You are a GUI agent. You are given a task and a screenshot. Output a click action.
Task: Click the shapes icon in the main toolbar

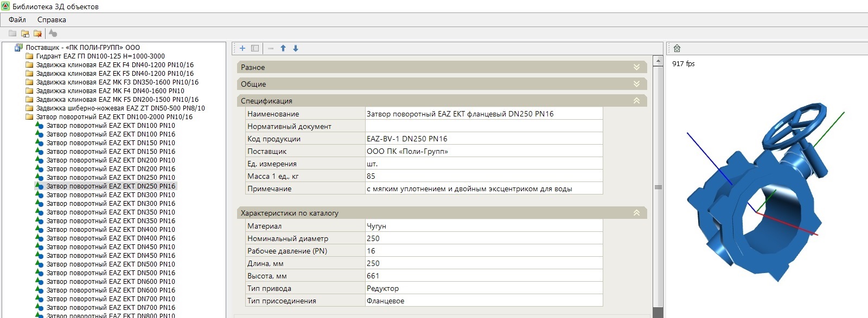click(x=53, y=33)
